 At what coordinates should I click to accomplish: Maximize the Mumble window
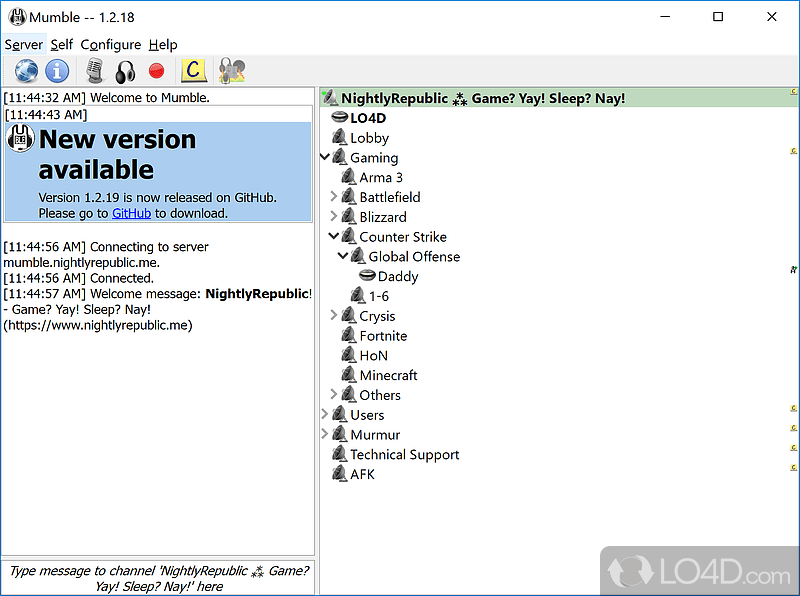[x=718, y=17]
